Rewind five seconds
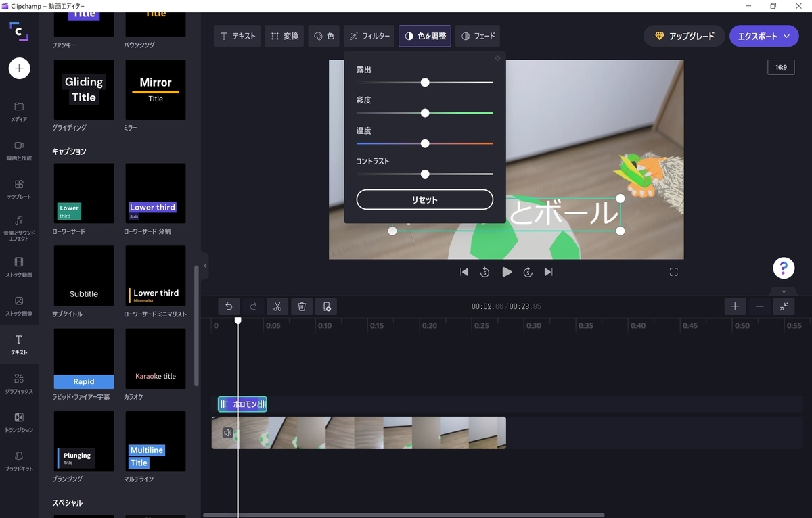The height and width of the screenshot is (518, 812). (485, 272)
